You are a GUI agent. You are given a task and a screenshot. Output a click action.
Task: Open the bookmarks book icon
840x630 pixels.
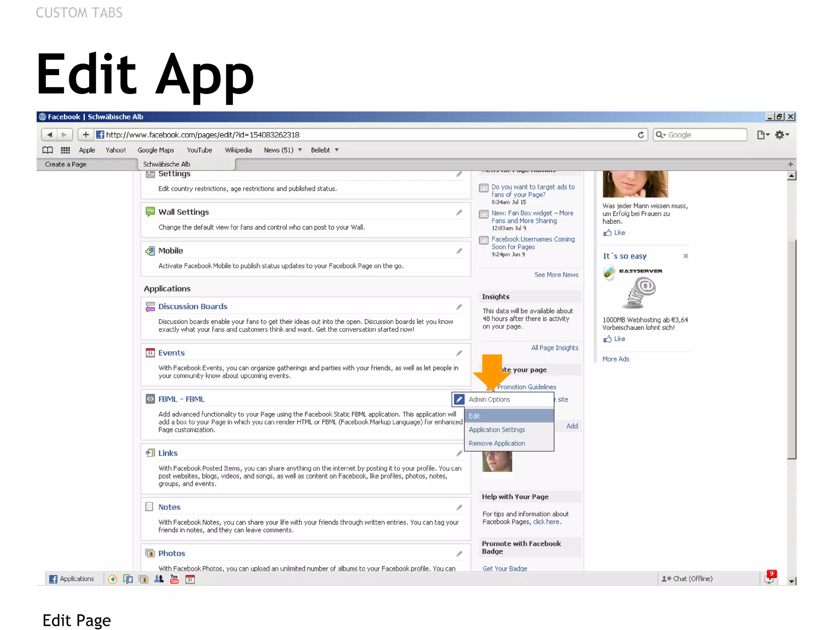click(48, 150)
